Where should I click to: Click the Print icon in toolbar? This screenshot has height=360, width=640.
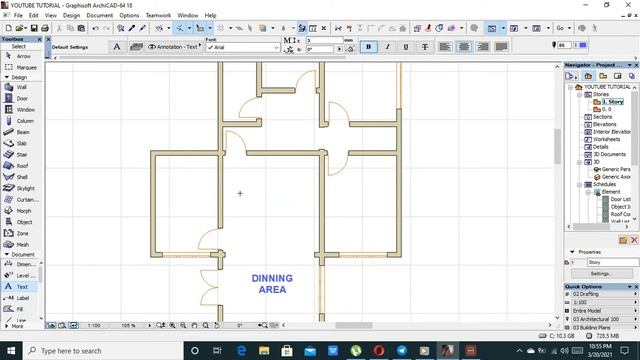tap(45, 28)
